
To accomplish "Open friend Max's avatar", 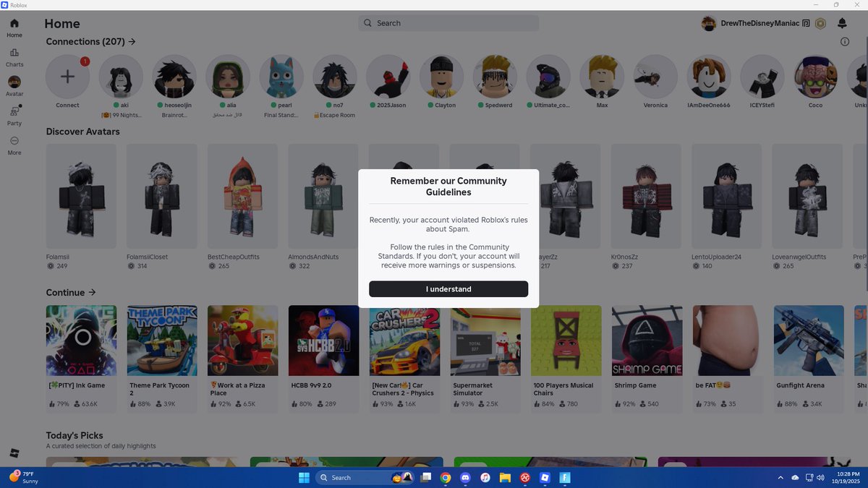I will [x=603, y=77].
